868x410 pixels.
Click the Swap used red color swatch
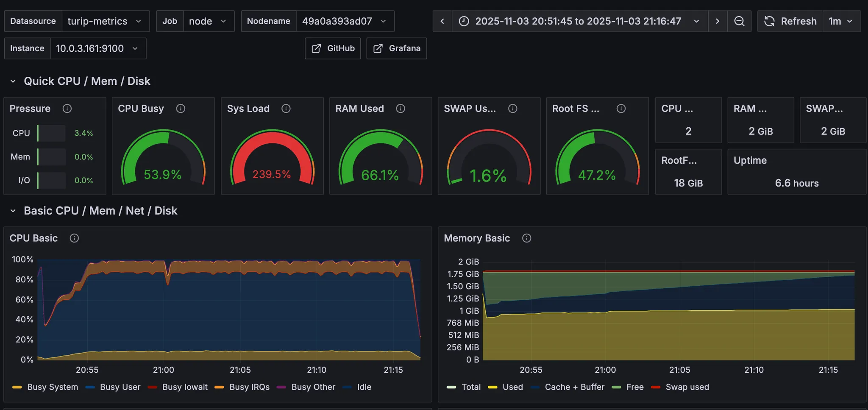(656, 387)
